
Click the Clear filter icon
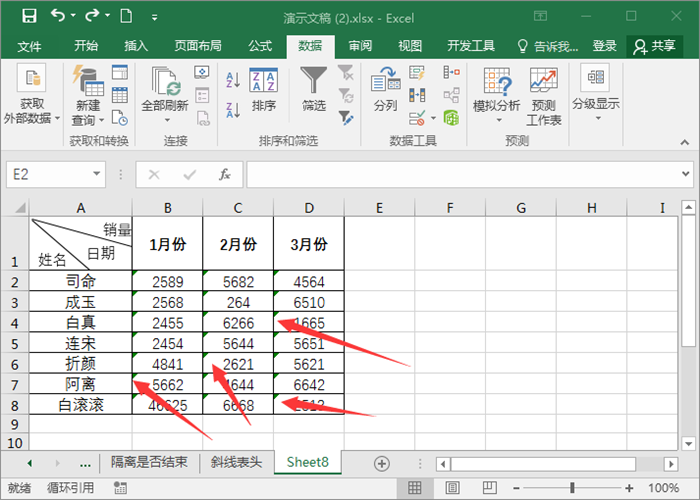(346, 72)
